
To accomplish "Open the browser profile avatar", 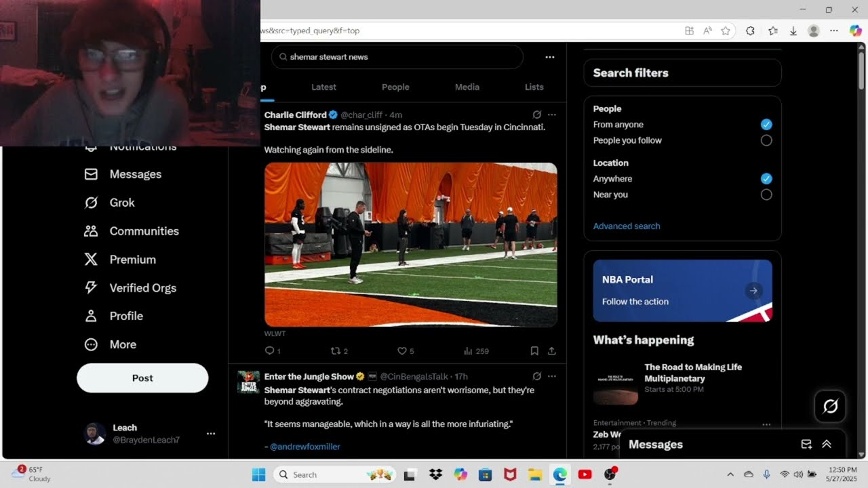I will click(x=814, y=30).
